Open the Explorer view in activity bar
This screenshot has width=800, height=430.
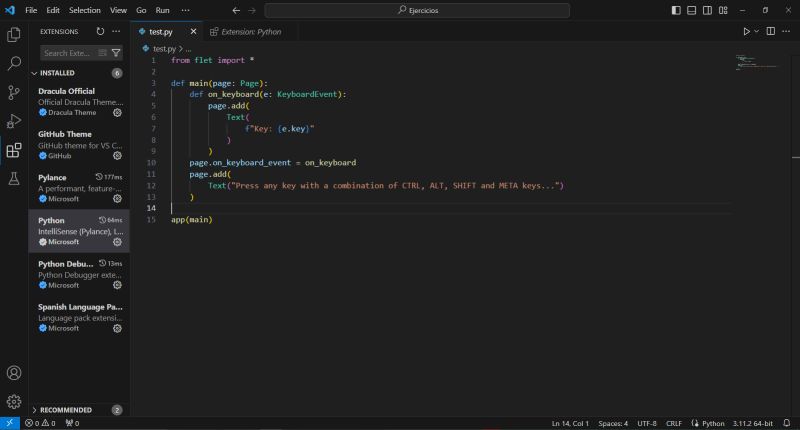pyautogui.click(x=14, y=34)
